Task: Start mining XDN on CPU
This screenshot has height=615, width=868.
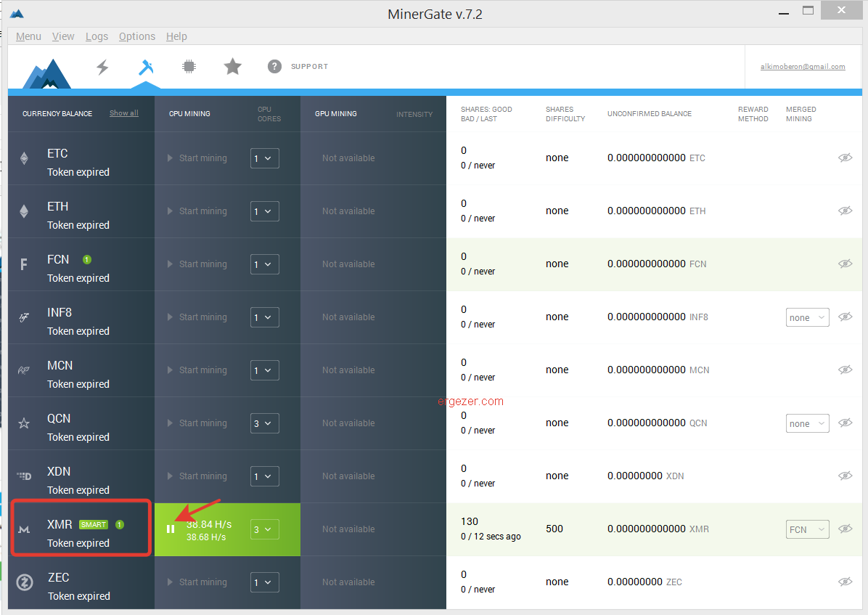Action: point(197,476)
